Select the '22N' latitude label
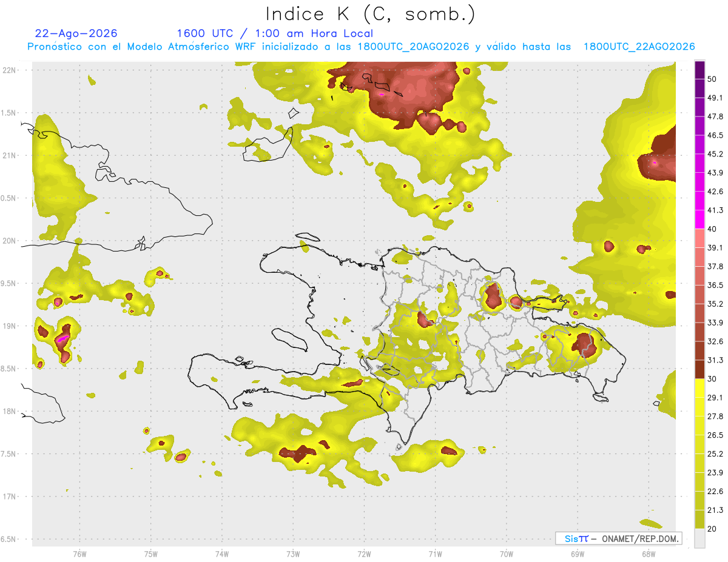Screen dimensions: 728x562 click(9, 70)
